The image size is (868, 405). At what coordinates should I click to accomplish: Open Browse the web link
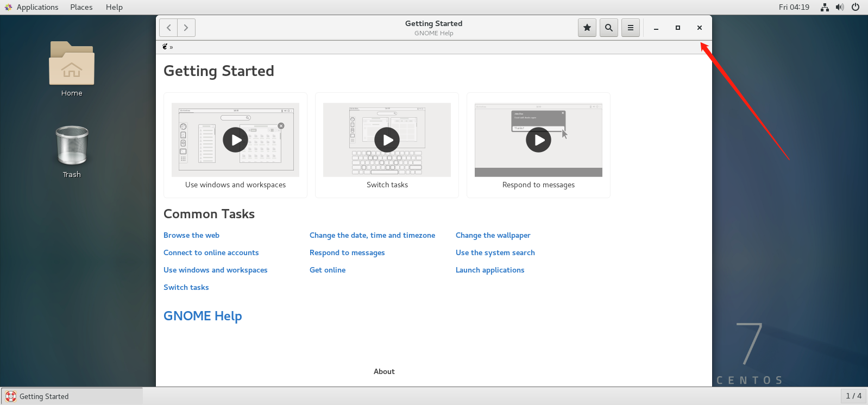pyautogui.click(x=191, y=235)
